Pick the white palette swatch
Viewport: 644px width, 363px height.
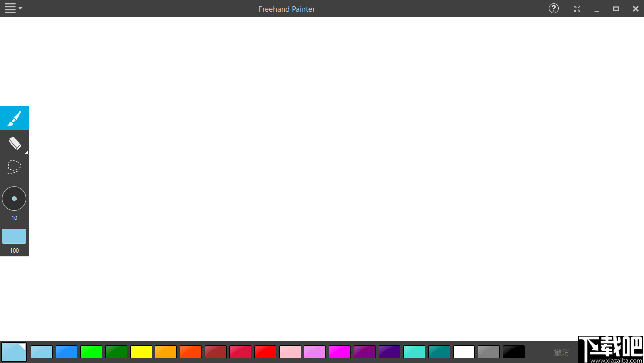(464, 352)
